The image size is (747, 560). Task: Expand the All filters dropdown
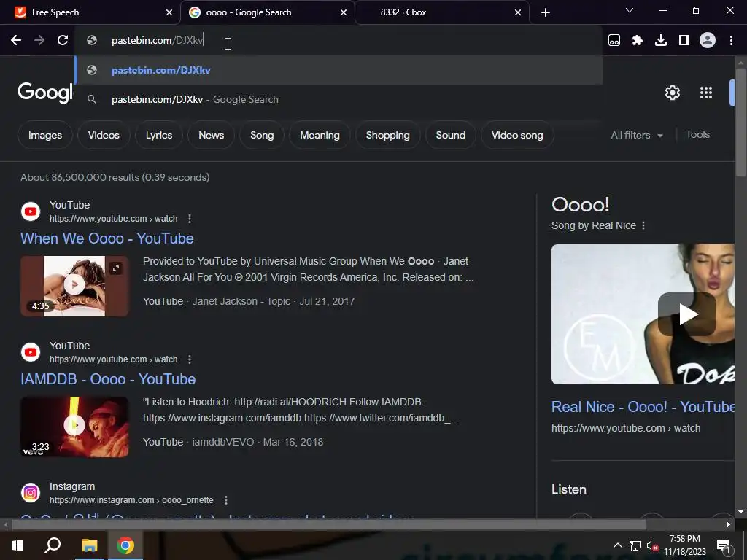636,135
